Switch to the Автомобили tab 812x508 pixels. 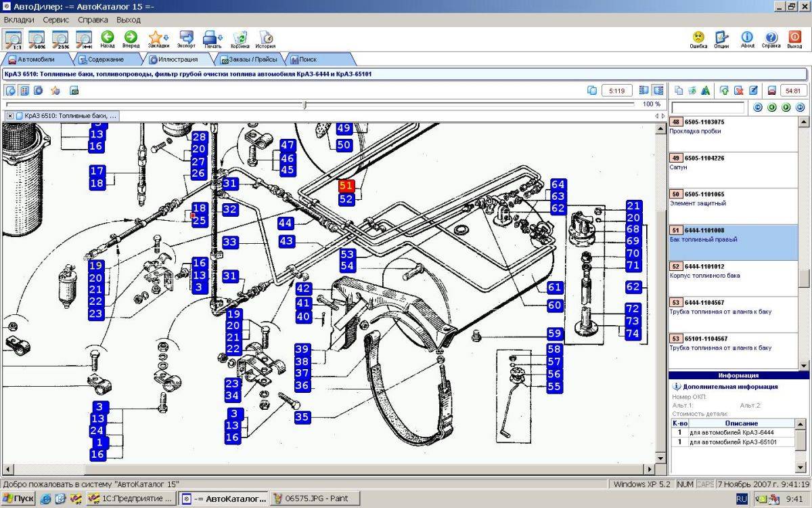36,59
